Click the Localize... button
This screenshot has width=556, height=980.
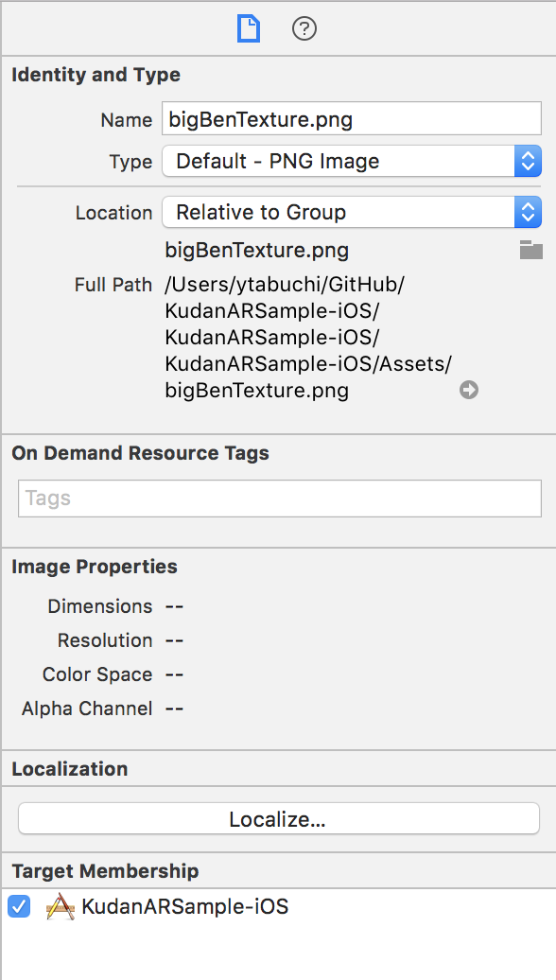pyautogui.click(x=279, y=819)
